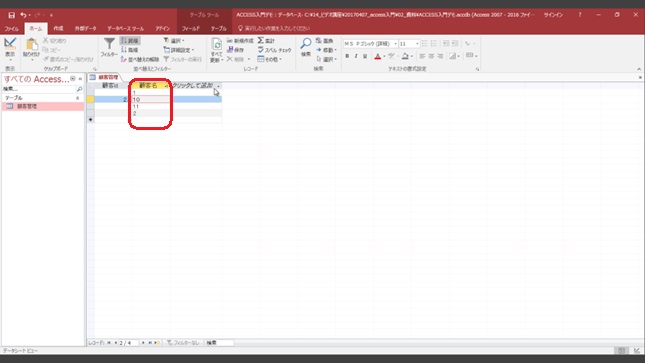Collapse the ribbon with the arrow
Image resolution: width=645 pixels, height=363 pixels.
coord(639,69)
